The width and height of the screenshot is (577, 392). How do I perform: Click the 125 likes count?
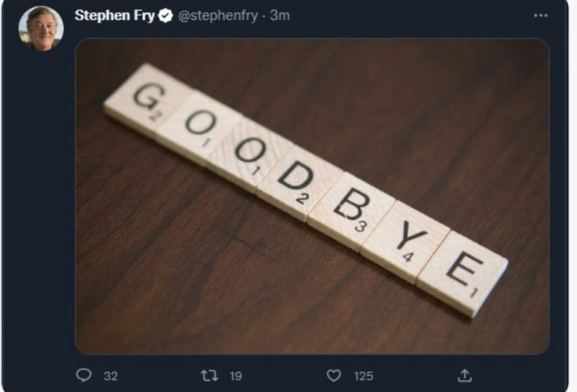pos(364,375)
